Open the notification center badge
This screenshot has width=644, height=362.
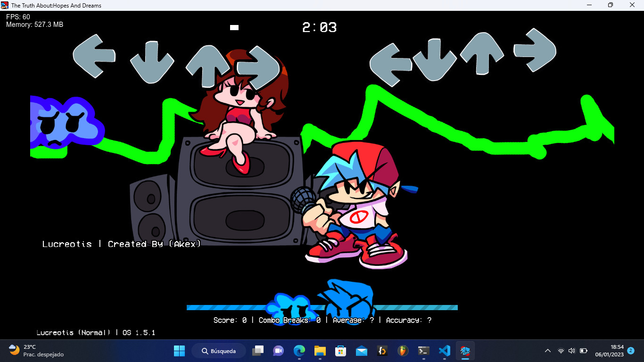630,351
